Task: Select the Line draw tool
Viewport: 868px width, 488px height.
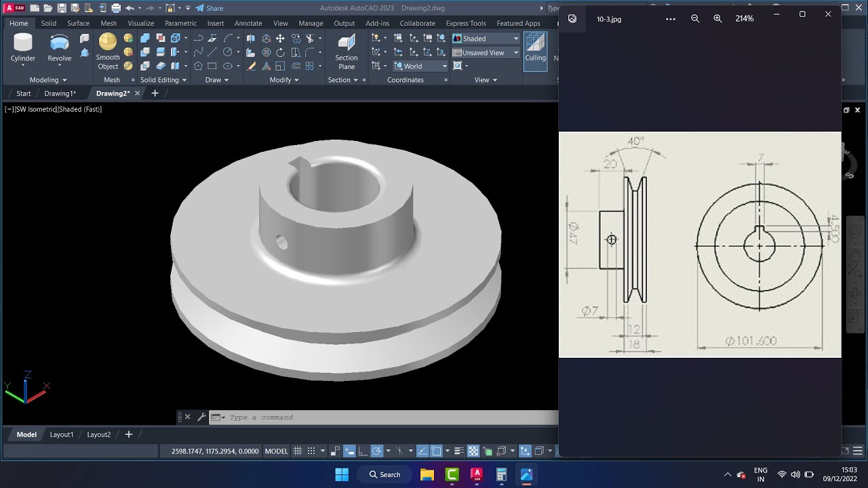Action: click(x=212, y=52)
